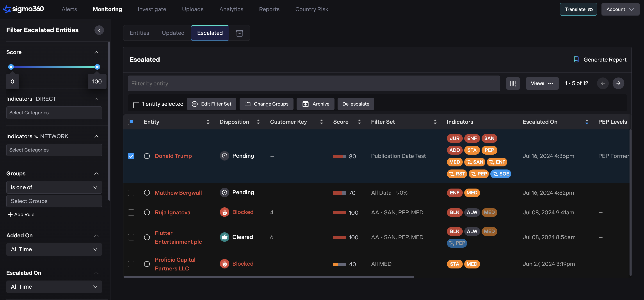
Task: Open the Flutter Entertainment plc entity link
Action: [178, 237]
